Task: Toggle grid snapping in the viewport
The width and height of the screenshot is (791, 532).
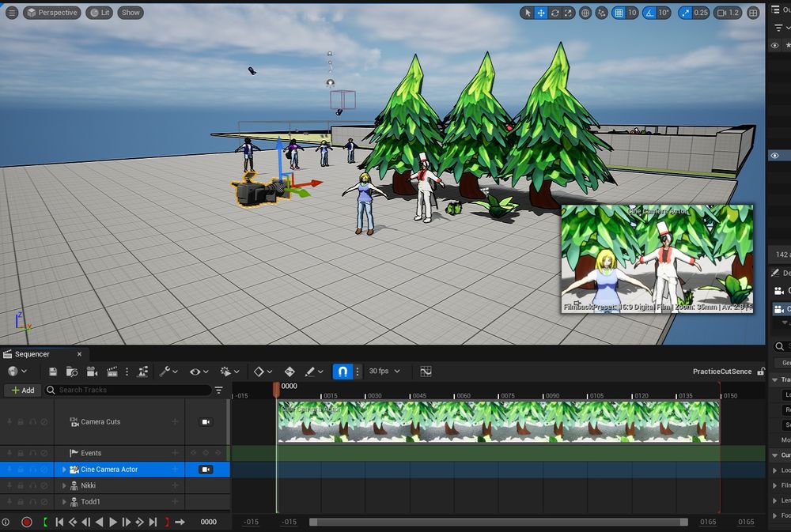Action: click(x=619, y=13)
